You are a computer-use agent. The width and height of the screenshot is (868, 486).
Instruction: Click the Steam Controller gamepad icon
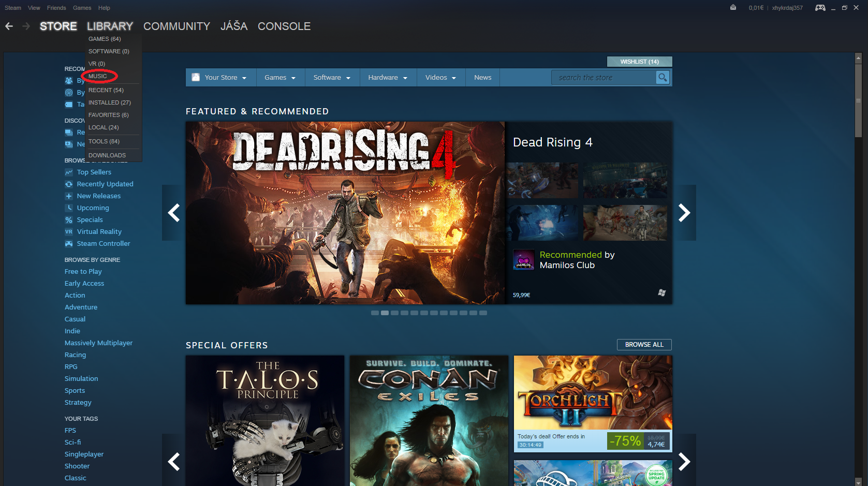coord(69,244)
